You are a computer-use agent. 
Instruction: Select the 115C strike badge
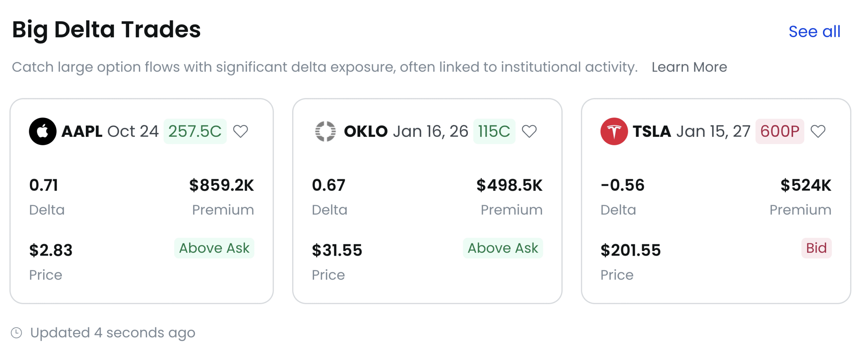pyautogui.click(x=494, y=131)
